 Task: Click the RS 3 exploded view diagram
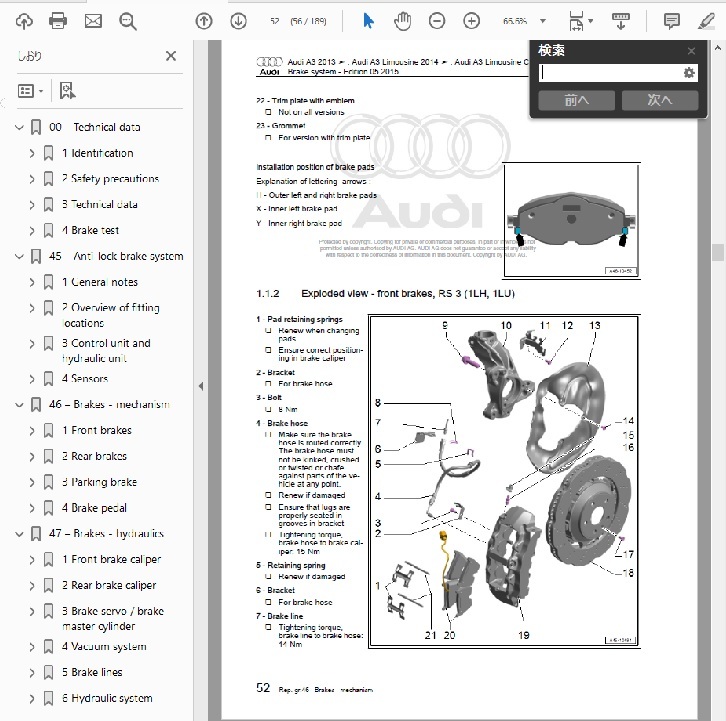click(504, 481)
